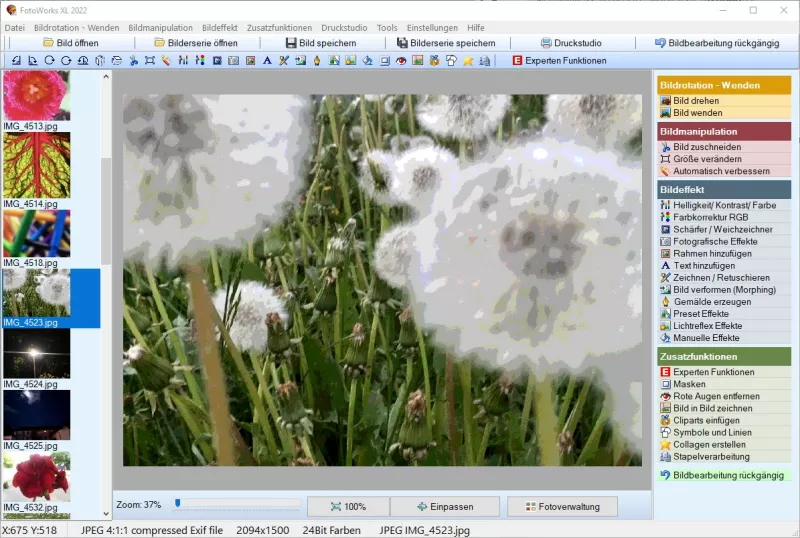Viewport: 800px width, 538px height.
Task: Click the first rotate icon in toolbar
Action: (x=15, y=61)
